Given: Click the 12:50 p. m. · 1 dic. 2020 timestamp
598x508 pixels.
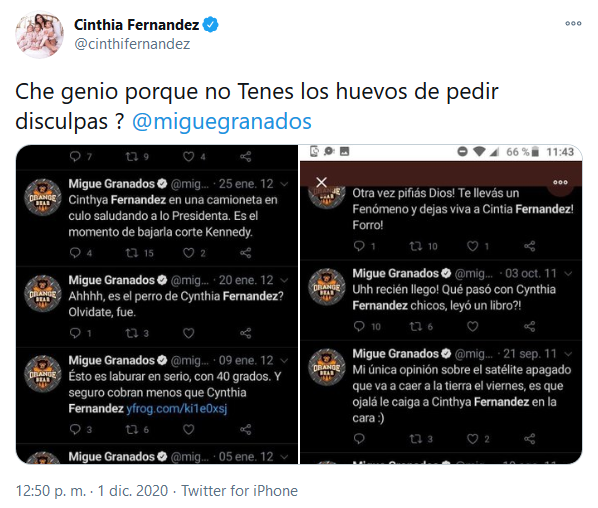Looking at the screenshot, I should pyautogui.click(x=92, y=491).
